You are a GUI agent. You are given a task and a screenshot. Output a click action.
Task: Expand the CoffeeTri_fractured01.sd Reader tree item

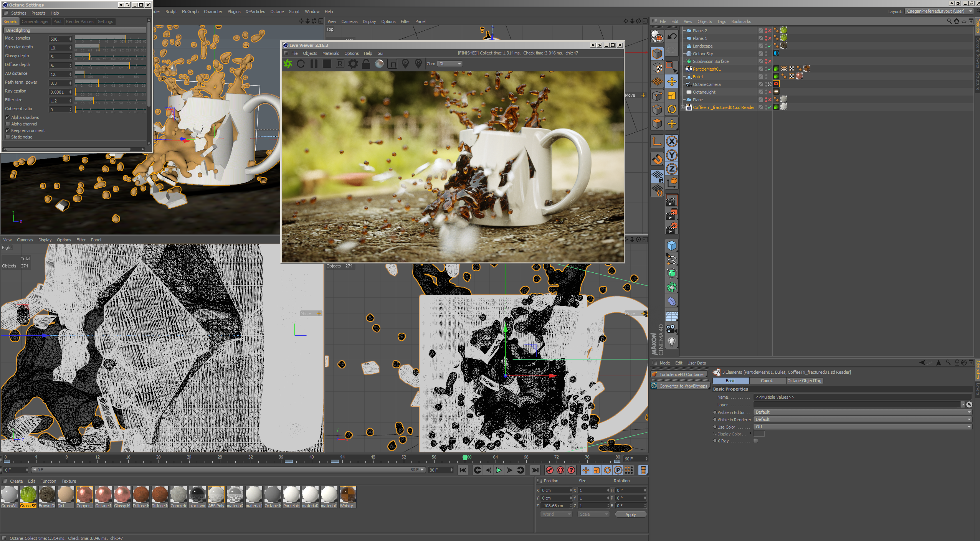click(x=683, y=107)
